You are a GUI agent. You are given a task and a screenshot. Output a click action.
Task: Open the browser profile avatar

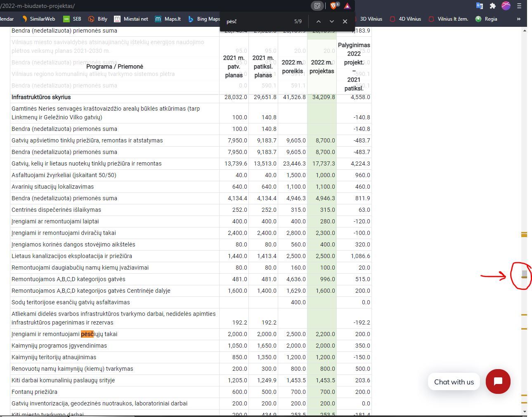point(506,6)
